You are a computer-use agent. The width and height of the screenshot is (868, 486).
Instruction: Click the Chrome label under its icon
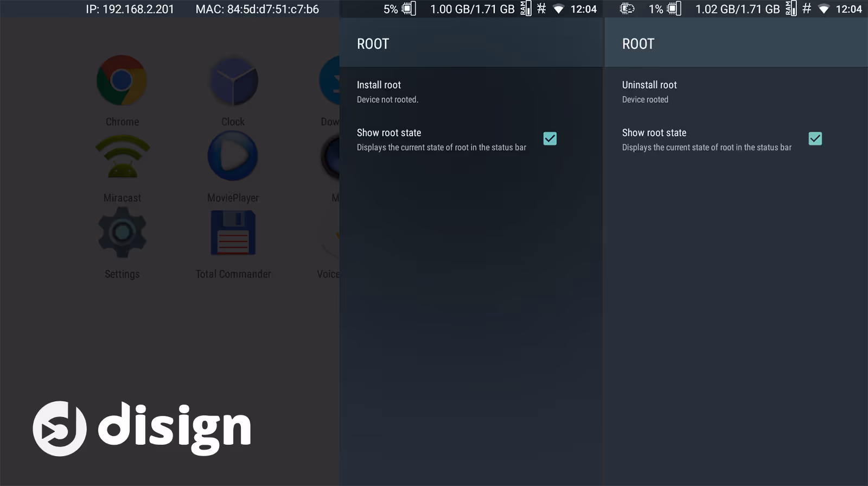[x=122, y=122]
